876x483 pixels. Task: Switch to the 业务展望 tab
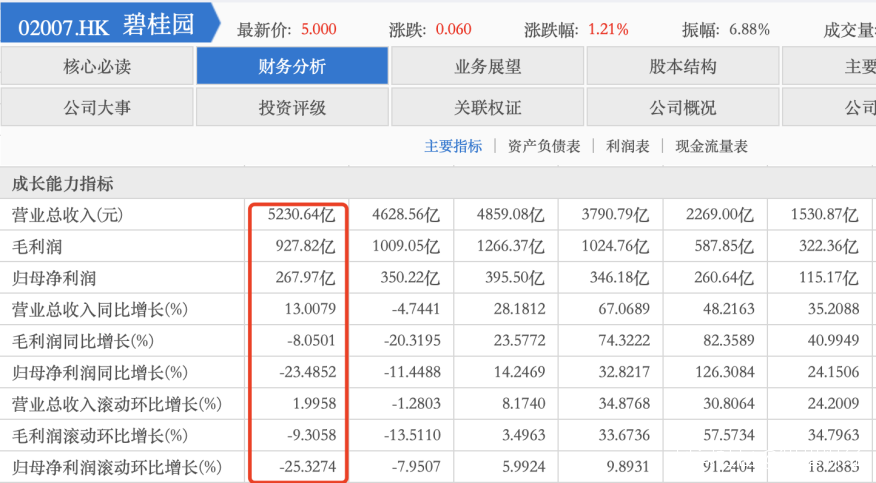pyautogui.click(x=487, y=66)
